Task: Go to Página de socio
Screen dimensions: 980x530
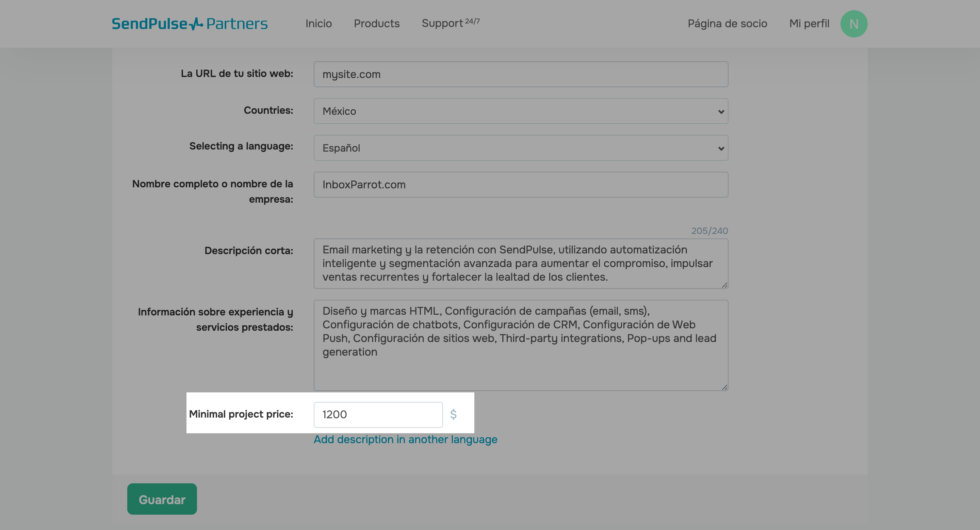Action: [x=727, y=24]
